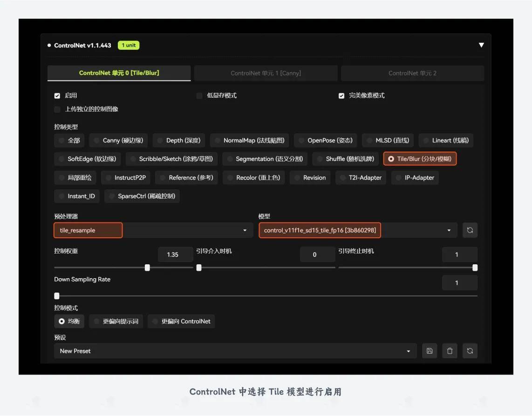Image resolution: width=532 pixels, height=416 pixels.
Task: Delete the preset with the trash icon
Action: (450, 351)
